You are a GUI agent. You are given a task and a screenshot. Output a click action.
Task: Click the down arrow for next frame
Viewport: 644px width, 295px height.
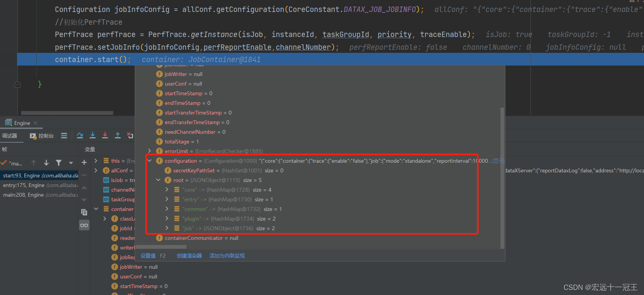[x=46, y=163]
